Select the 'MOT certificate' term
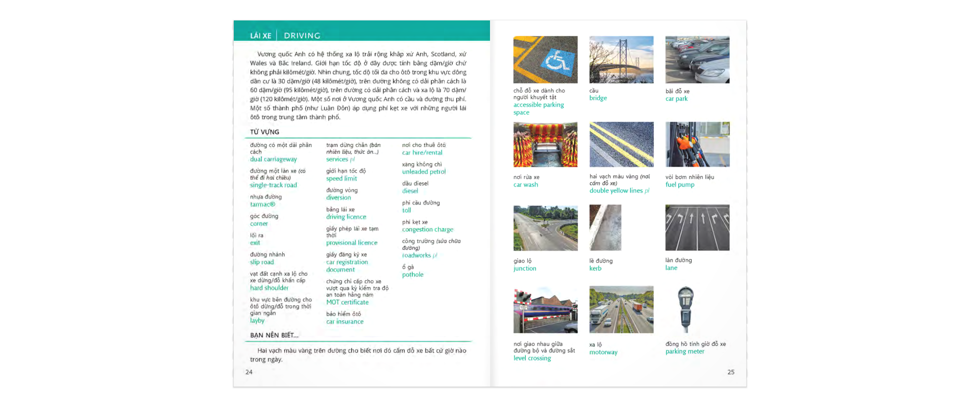 tap(347, 302)
